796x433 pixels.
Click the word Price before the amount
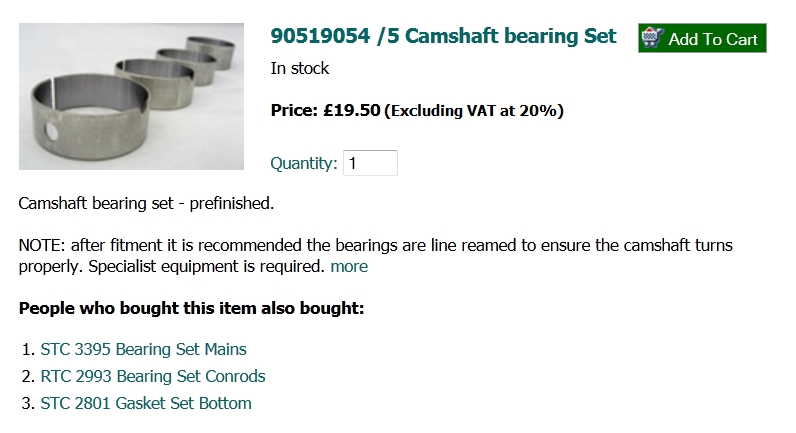[294, 110]
